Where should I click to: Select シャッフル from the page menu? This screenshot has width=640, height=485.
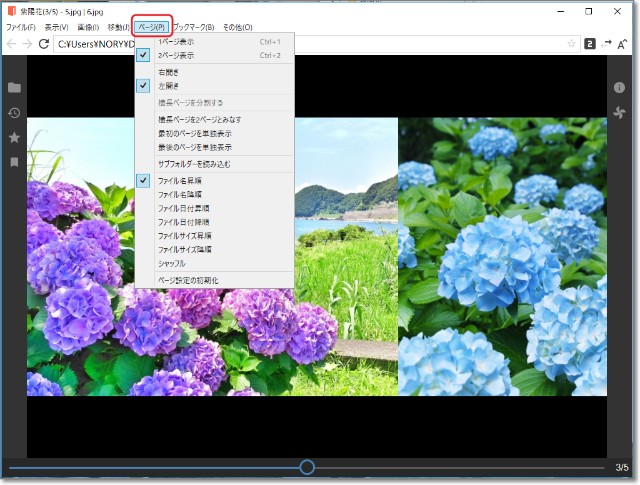(171, 263)
